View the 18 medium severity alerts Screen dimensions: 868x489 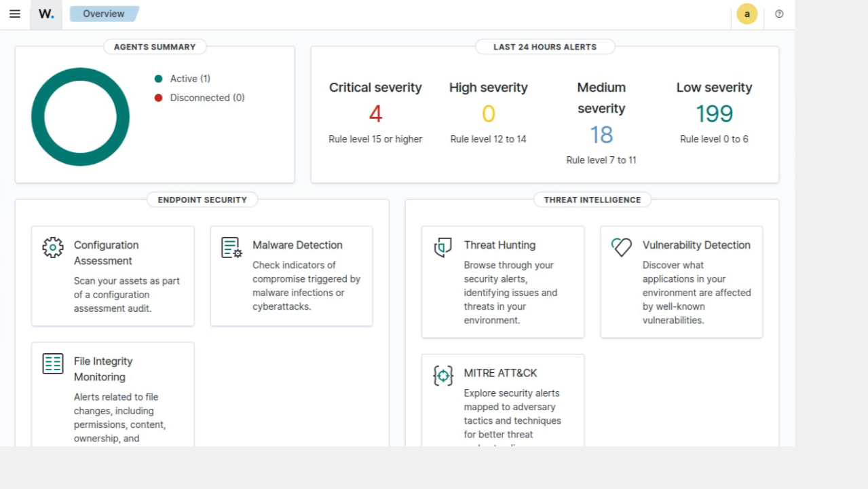tap(601, 134)
